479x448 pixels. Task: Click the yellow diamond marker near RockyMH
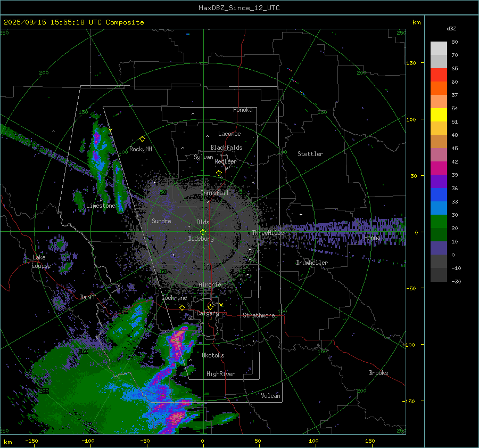pyautogui.click(x=142, y=139)
